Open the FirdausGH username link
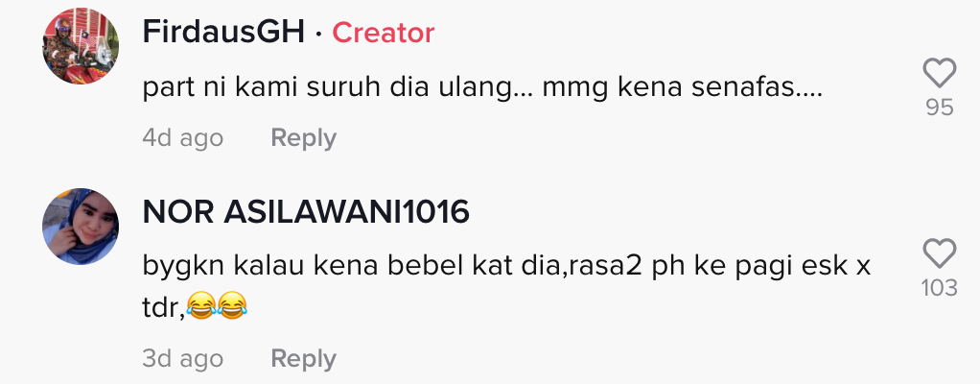 (223, 32)
